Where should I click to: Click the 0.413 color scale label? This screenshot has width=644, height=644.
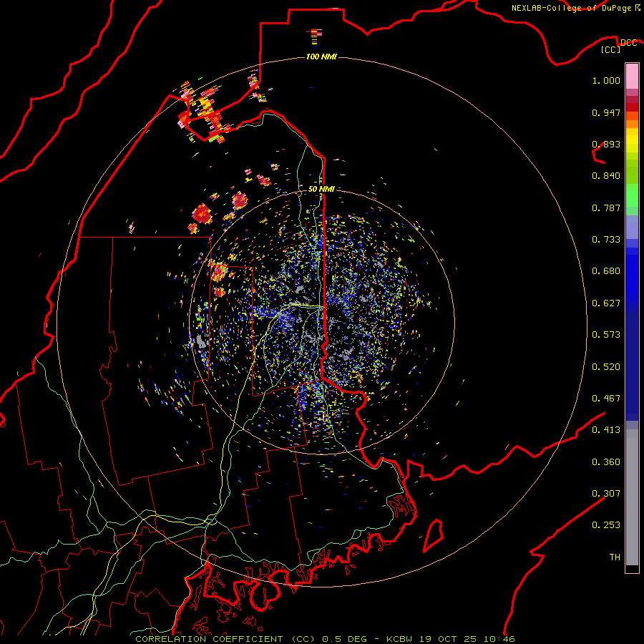point(606,430)
